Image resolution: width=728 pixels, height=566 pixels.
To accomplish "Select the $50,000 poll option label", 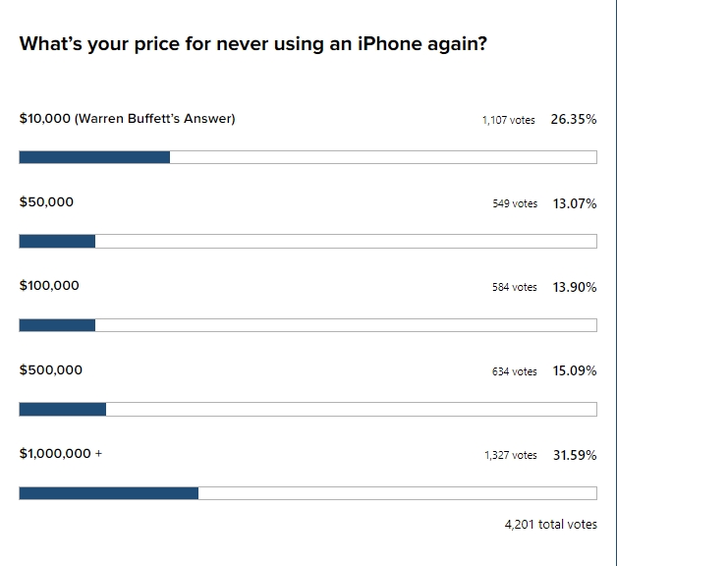I will pos(46,202).
